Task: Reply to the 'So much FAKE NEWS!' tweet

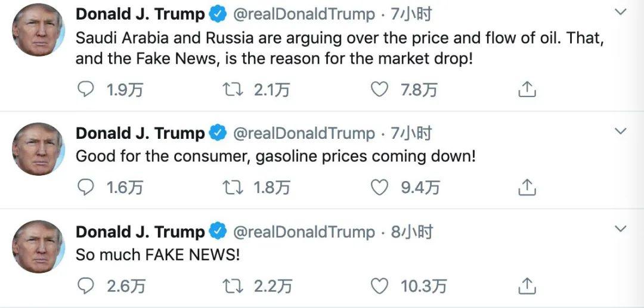Action: click(86, 287)
